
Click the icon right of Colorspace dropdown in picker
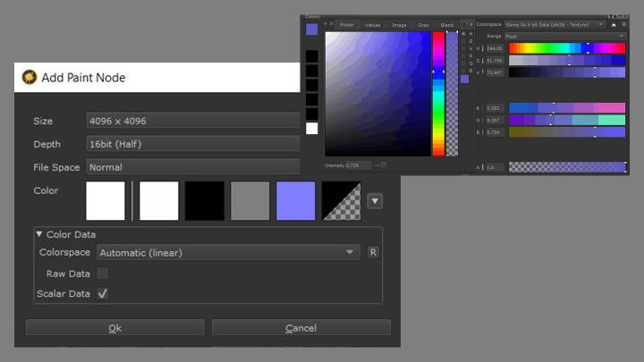point(614,24)
